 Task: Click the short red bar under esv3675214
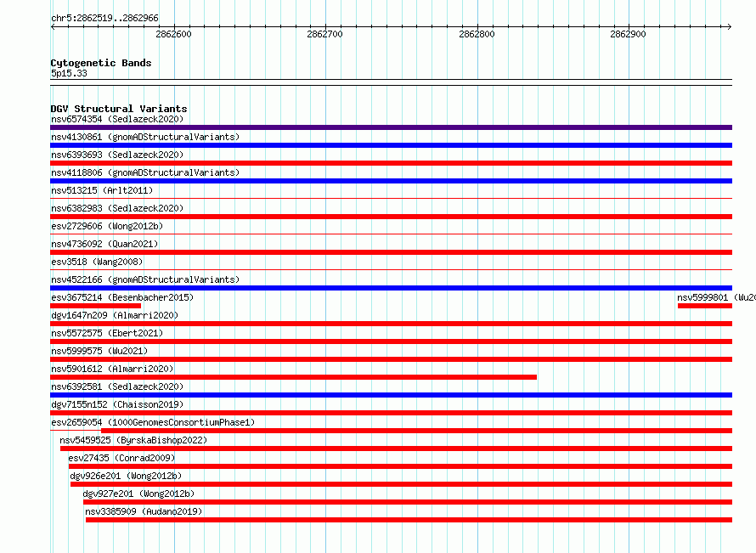tap(95, 306)
